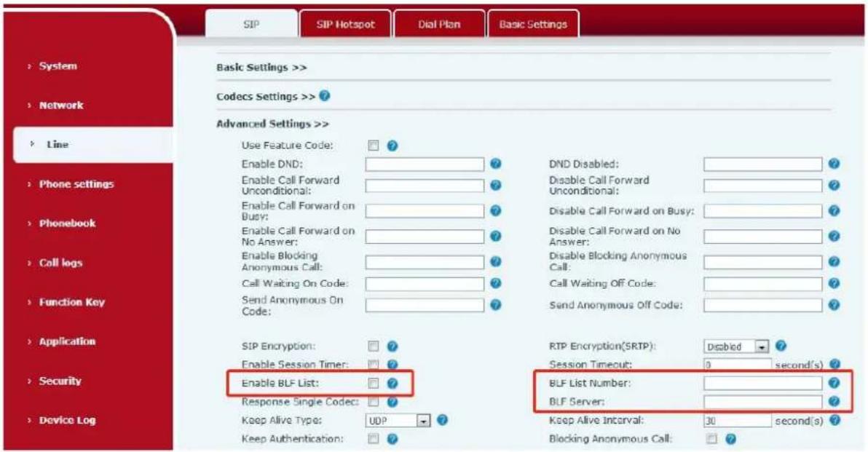The height and width of the screenshot is (452, 868).
Task: Open the System sidebar menu
Action: [x=58, y=66]
